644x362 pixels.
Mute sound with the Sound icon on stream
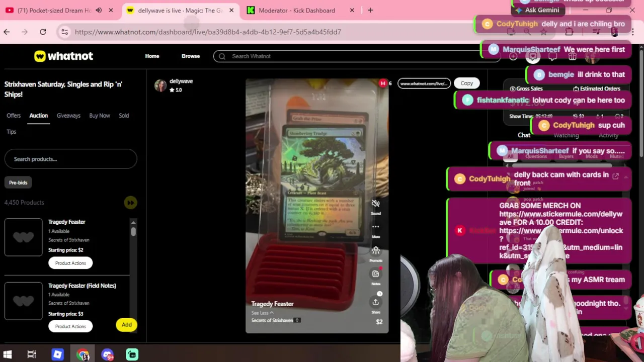[x=375, y=204]
